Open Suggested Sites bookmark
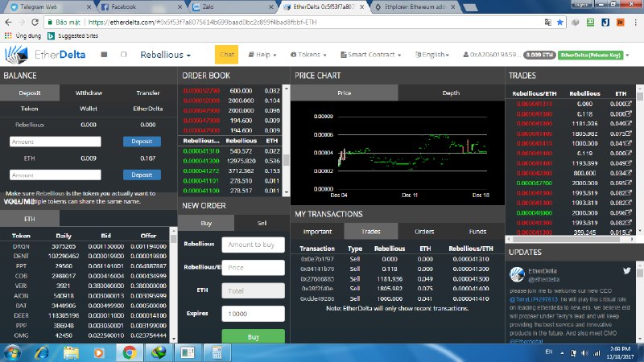 tap(72, 35)
